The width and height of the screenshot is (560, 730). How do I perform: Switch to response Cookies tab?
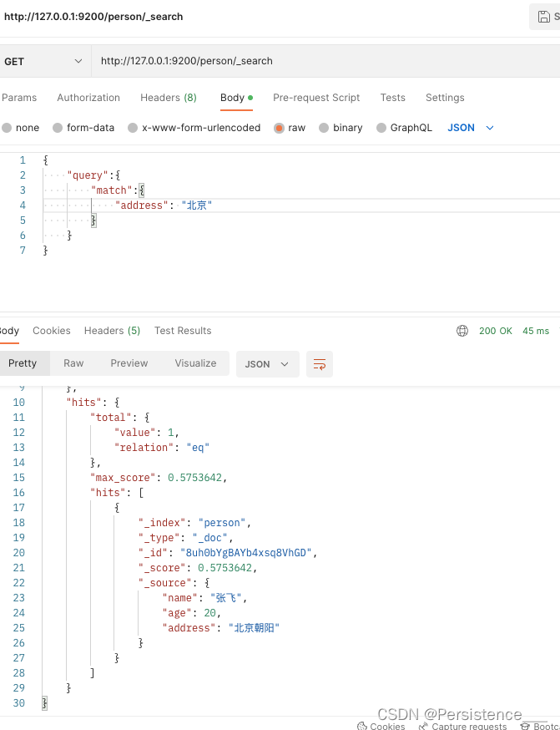52,331
